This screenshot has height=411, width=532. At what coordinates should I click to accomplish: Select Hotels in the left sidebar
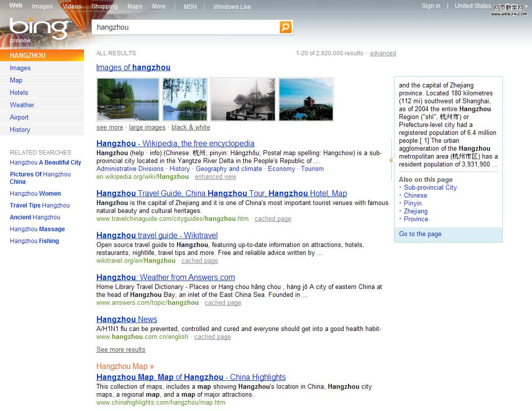coord(19,92)
